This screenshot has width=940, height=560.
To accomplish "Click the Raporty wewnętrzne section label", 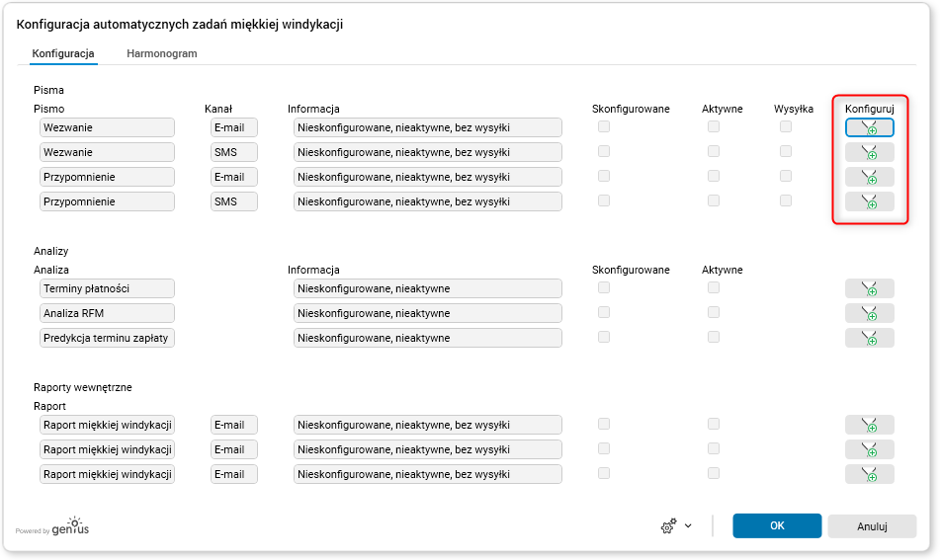I will click(83, 387).
